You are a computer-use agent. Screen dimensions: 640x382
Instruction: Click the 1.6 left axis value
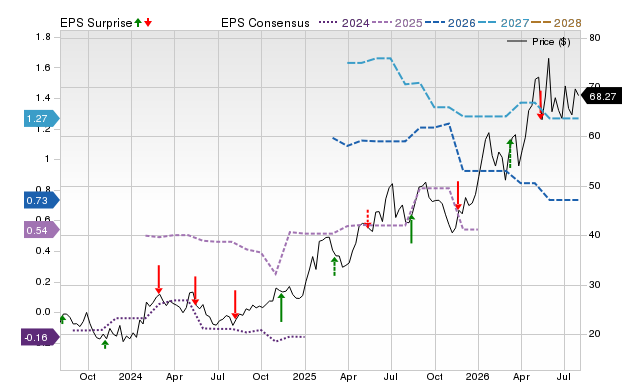43,67
